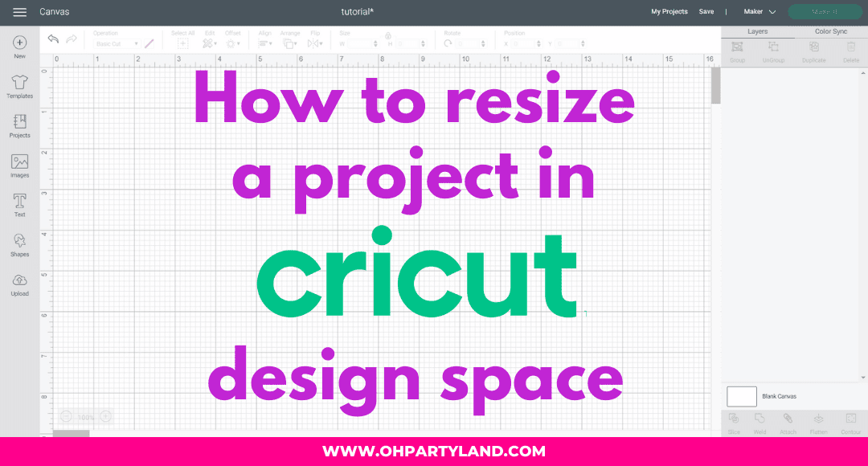Image resolution: width=868 pixels, height=466 pixels.
Task: Open My Projects
Action: (x=669, y=11)
